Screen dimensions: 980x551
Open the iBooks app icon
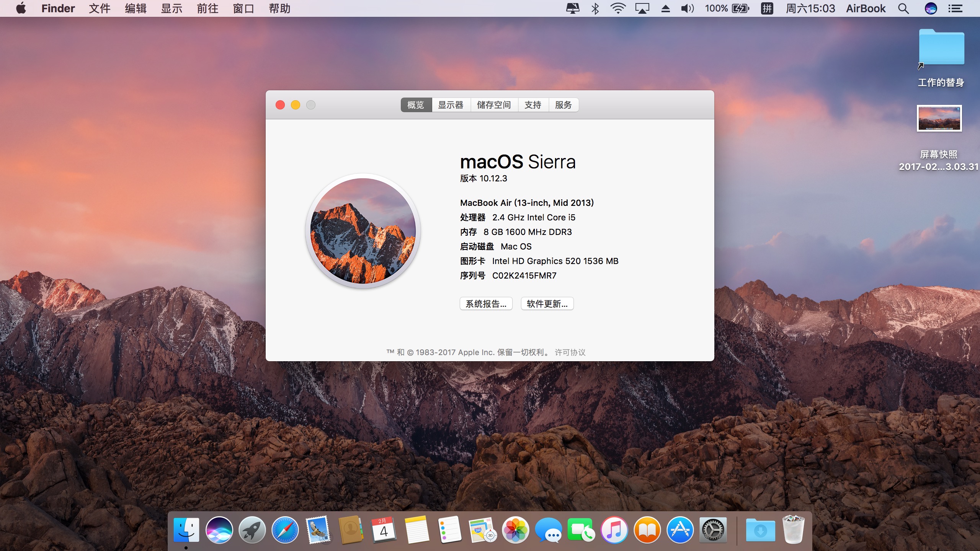coord(647,530)
